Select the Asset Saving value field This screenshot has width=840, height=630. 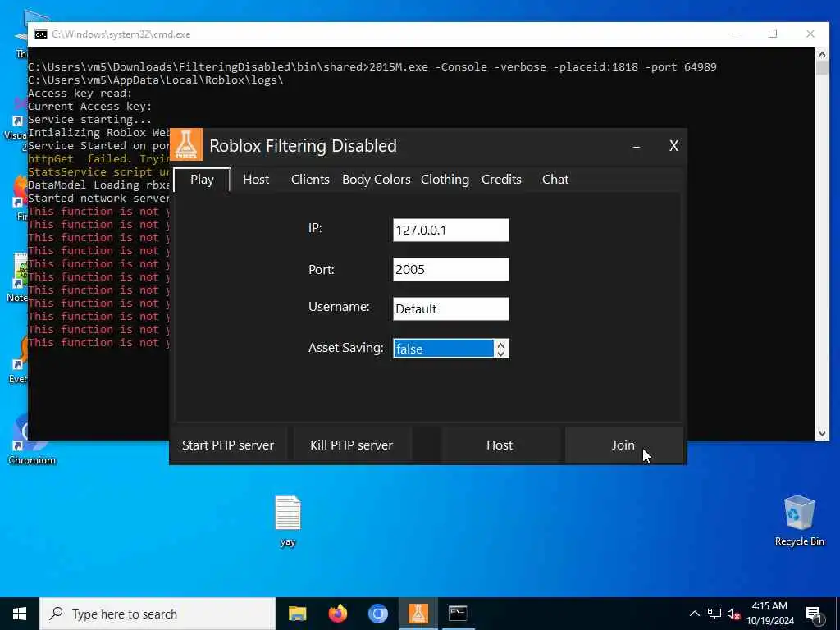(444, 349)
